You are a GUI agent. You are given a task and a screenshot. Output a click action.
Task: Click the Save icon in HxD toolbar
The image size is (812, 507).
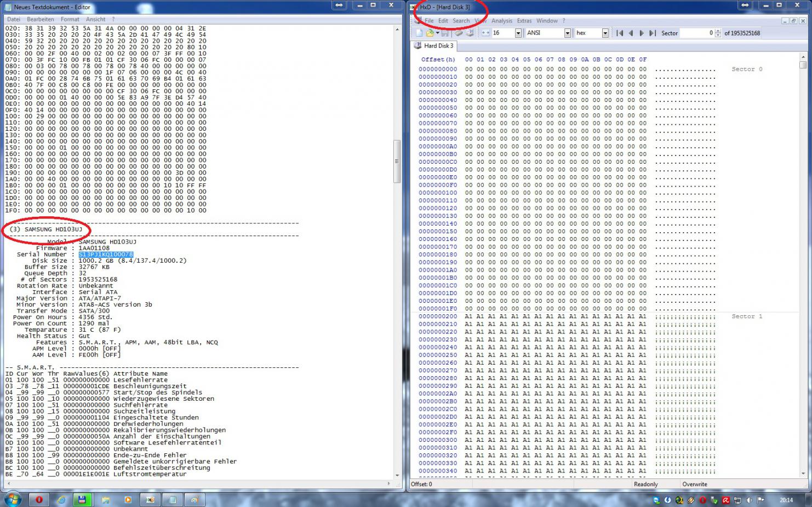(444, 33)
